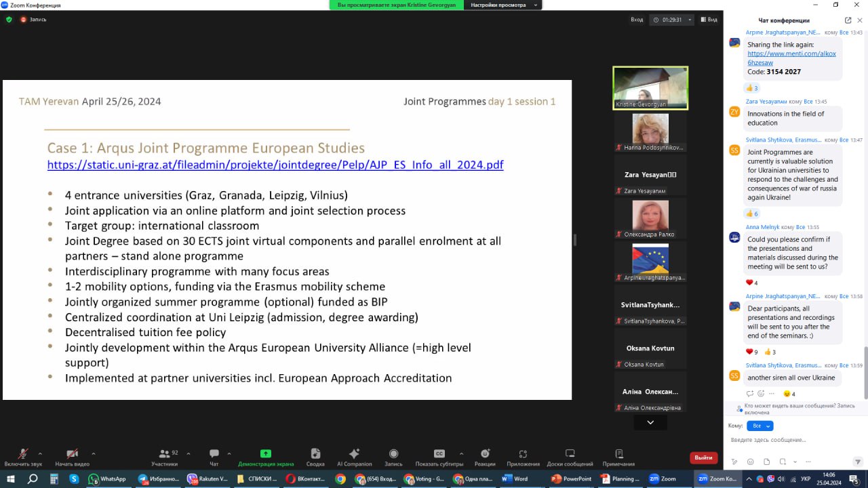Image resolution: width=868 pixels, height=488 pixels.
Task: Open the Приложения apps icon
Action: (523, 454)
